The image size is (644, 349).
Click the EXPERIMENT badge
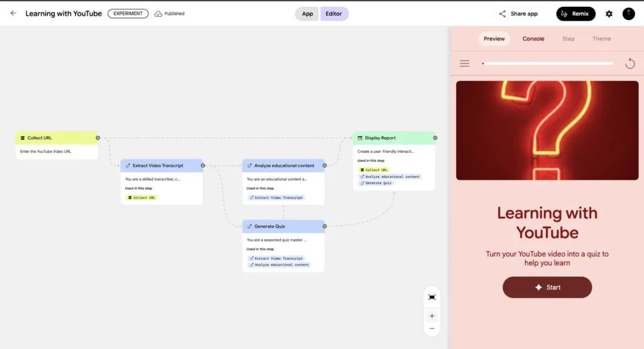pyautogui.click(x=128, y=14)
